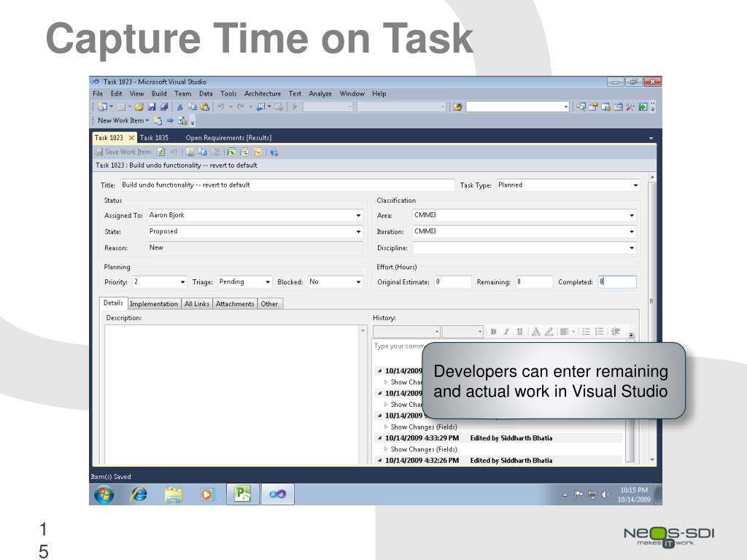The width and height of the screenshot is (747, 560).
Task: Collapse the 10/14/2009 4:32:26 PM history entry
Action: (x=379, y=461)
